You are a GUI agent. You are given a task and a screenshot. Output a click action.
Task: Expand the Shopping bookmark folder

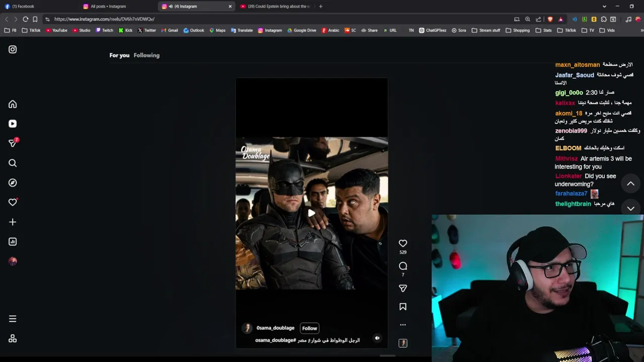tap(517, 30)
